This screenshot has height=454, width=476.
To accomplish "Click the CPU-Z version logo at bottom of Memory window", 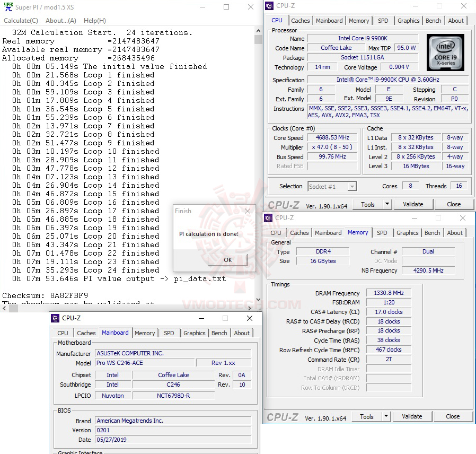I will pyautogui.click(x=282, y=416).
